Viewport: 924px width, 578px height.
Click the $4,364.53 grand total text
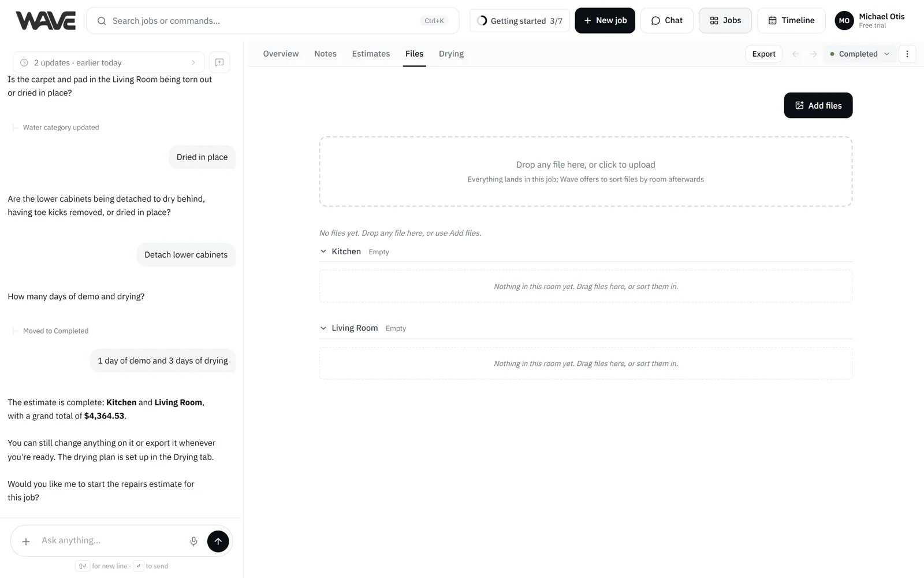pyautogui.click(x=104, y=416)
